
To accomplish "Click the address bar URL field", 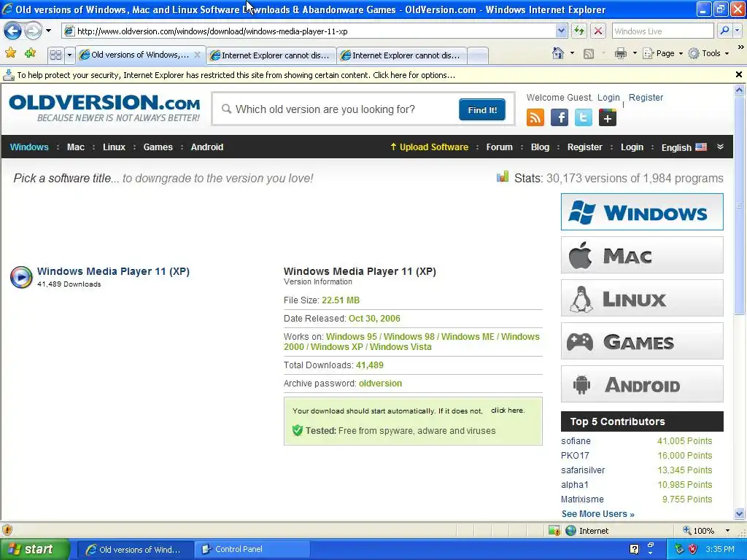I will [x=309, y=31].
